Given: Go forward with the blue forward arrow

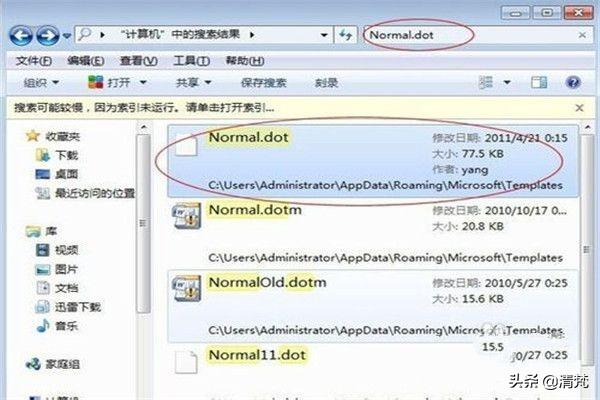Looking at the screenshot, I should (x=47, y=36).
